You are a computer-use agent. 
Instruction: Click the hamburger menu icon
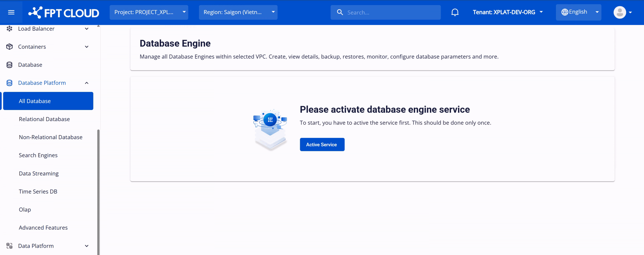11,12
